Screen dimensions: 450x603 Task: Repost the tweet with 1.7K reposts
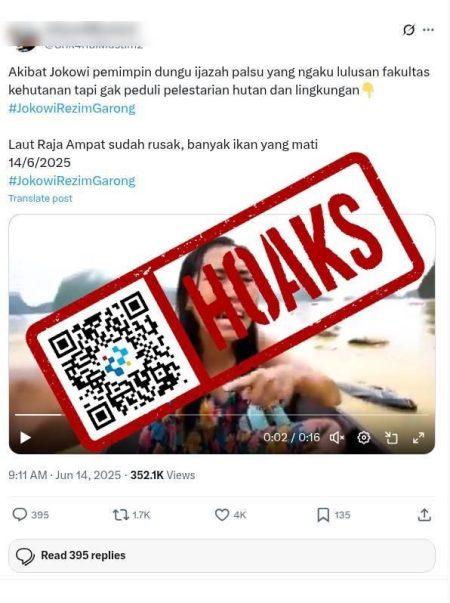131,515
